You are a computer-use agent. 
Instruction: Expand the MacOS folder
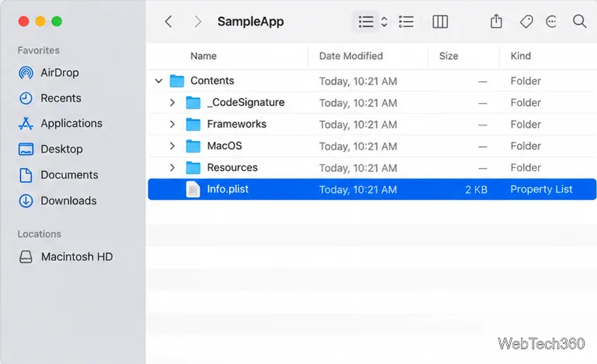pos(172,146)
